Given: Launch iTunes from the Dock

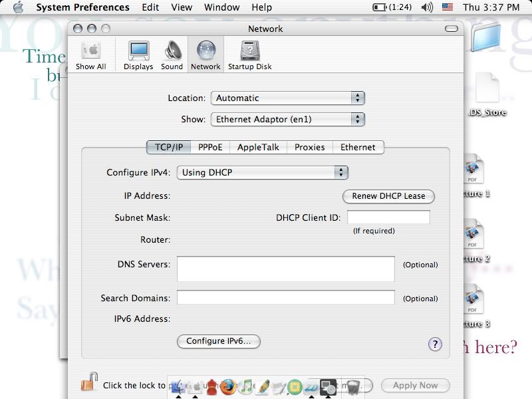Looking at the screenshot, I should click(247, 387).
